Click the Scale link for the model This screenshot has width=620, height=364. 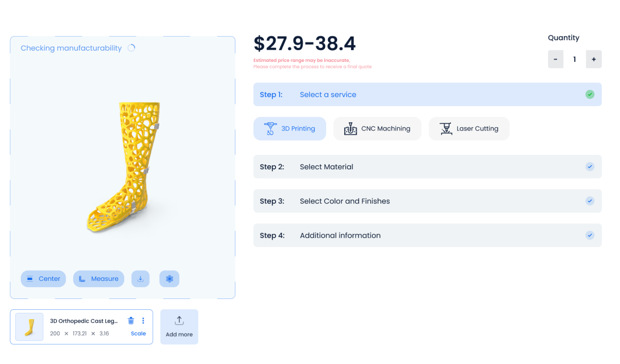click(138, 333)
